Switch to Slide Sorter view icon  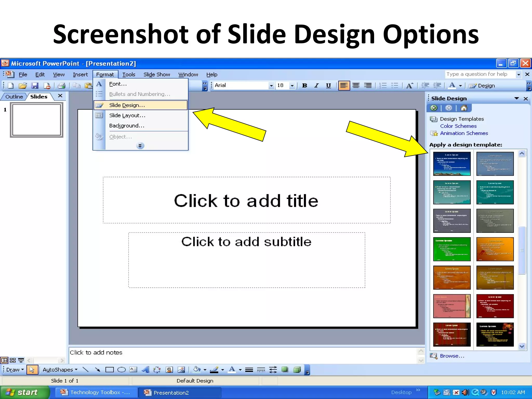(x=13, y=360)
